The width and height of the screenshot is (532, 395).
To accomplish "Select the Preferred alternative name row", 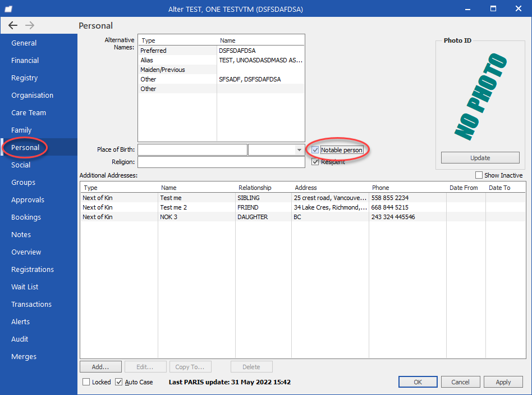I will pos(221,51).
